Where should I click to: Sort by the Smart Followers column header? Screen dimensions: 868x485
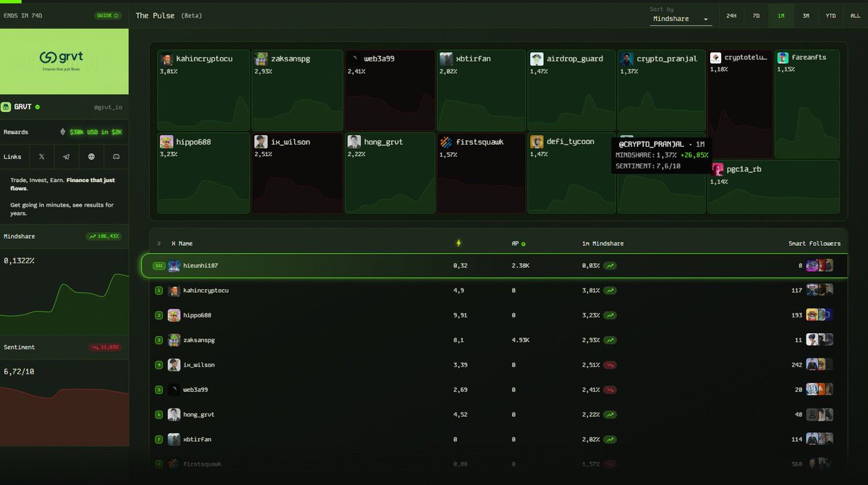pos(814,244)
